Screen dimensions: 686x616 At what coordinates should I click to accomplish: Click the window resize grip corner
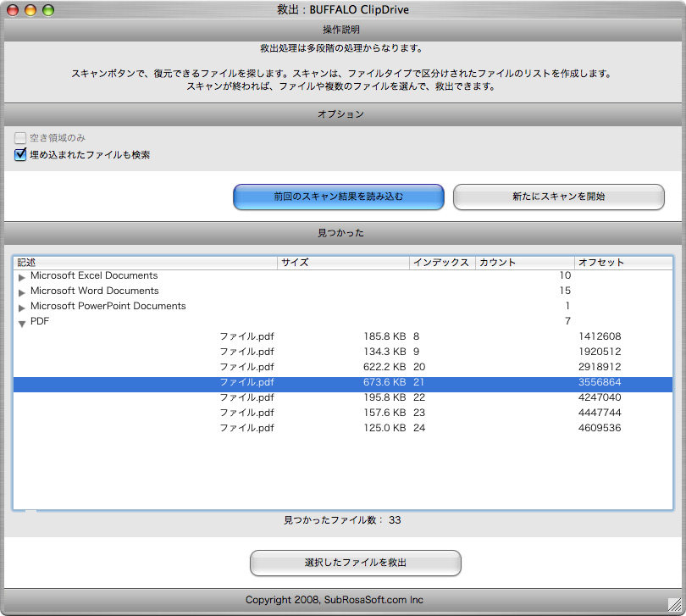(675, 605)
